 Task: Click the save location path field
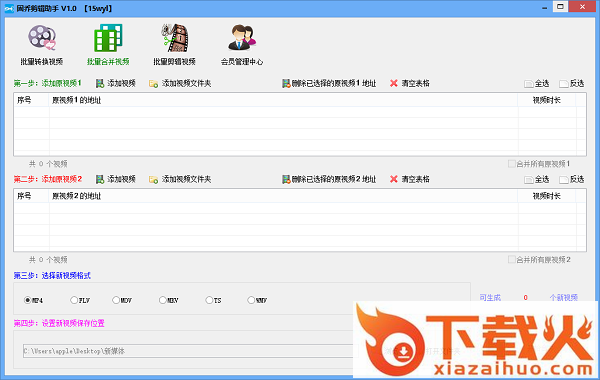pyautogui.click(x=189, y=351)
